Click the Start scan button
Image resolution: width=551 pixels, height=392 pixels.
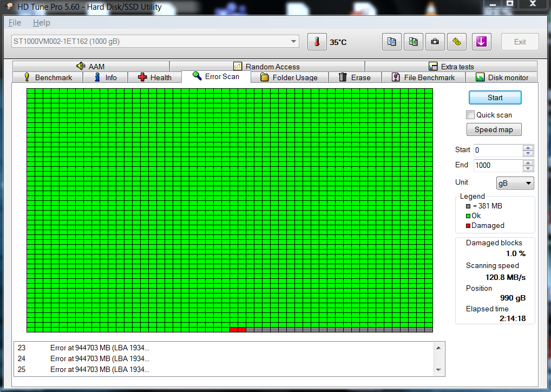[495, 98]
